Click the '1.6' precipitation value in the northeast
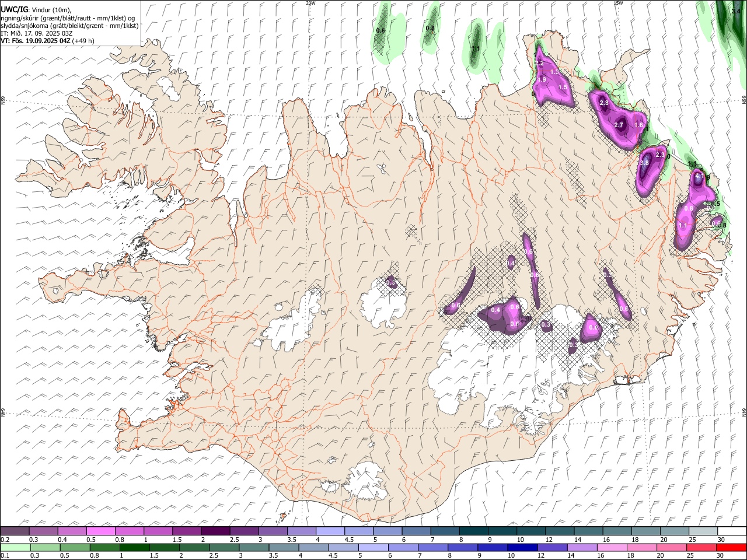This screenshot has width=747, height=560. click(x=638, y=125)
